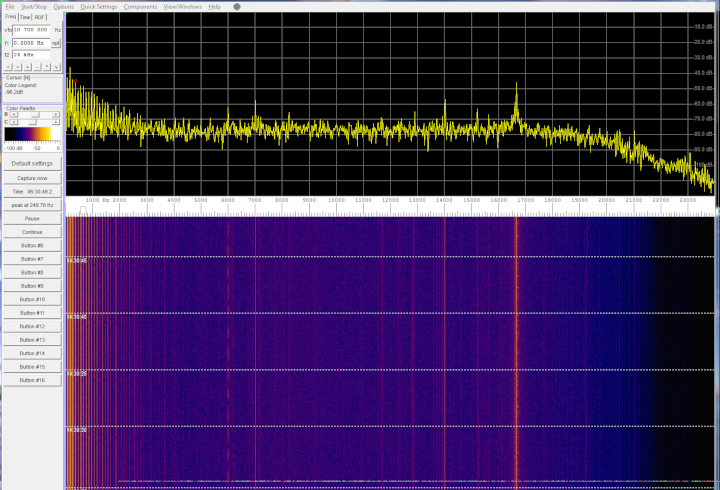Click Button #14
The image size is (720, 490).
click(32, 353)
